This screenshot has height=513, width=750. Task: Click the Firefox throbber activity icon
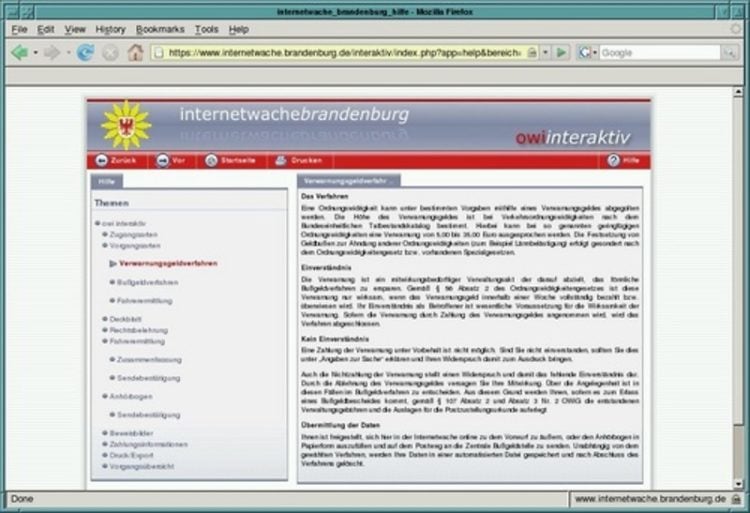click(x=736, y=29)
